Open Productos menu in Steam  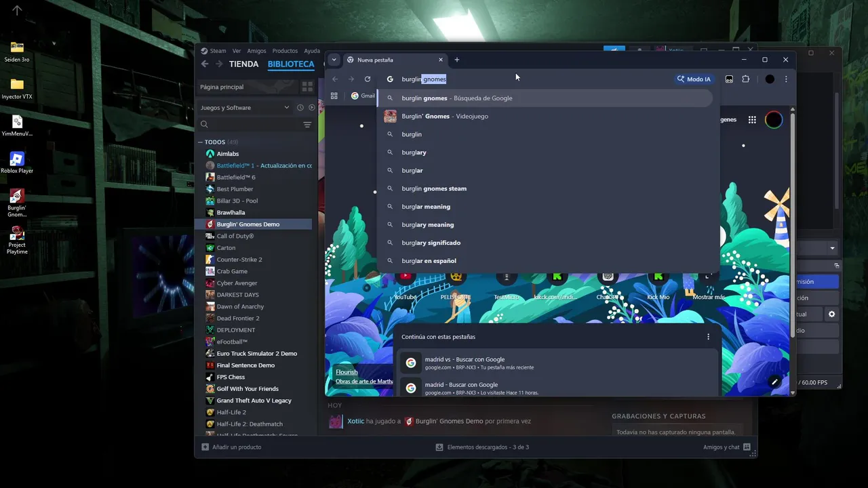[285, 51]
